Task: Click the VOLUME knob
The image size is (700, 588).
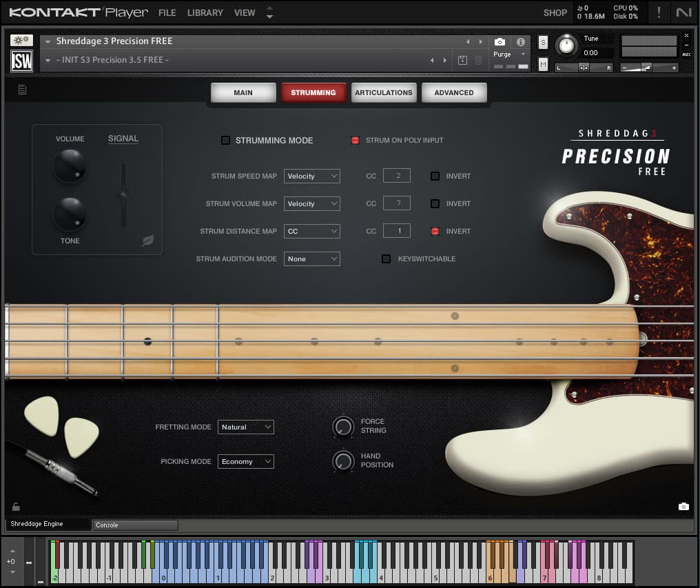Action: [x=70, y=165]
